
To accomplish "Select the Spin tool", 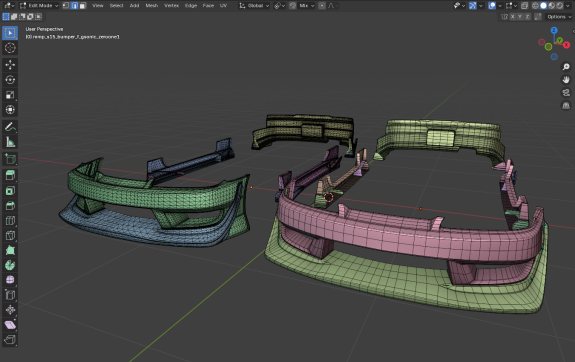I will (10, 265).
